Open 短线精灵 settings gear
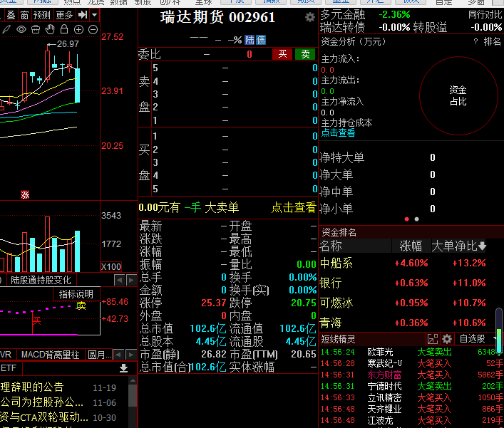The image size is (504, 428). (x=447, y=339)
